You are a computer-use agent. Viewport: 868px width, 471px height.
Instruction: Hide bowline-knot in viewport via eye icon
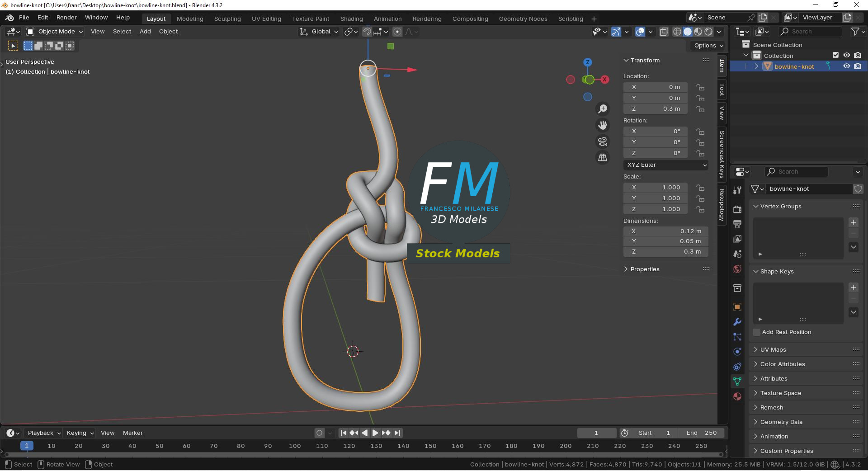tap(847, 66)
